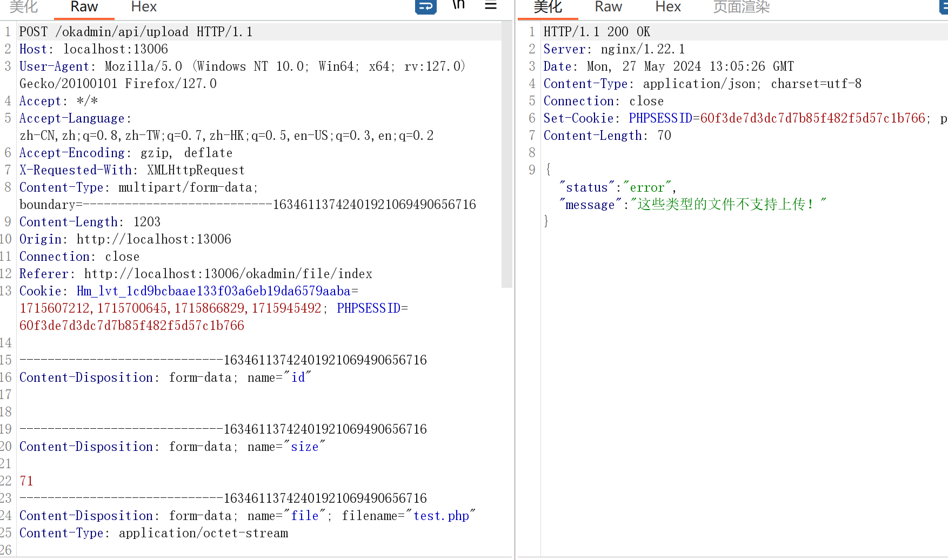Click Content-Length: 70 response header
This screenshot has height=560, width=948.
(x=607, y=136)
